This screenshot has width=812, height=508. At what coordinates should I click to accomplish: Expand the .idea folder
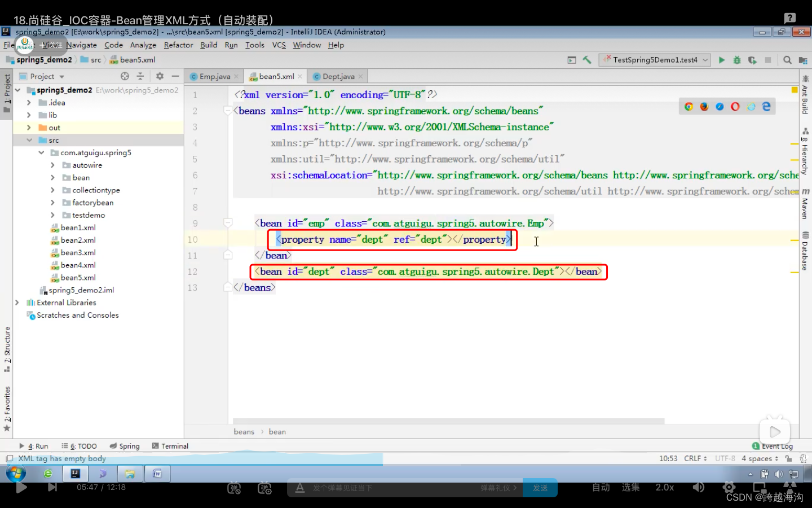[29, 103]
